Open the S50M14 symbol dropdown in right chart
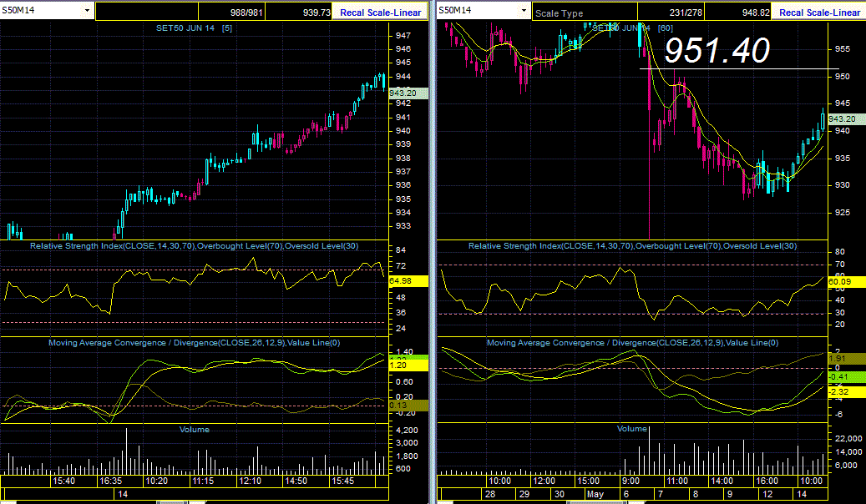This screenshot has height=504, width=866. pos(524,11)
